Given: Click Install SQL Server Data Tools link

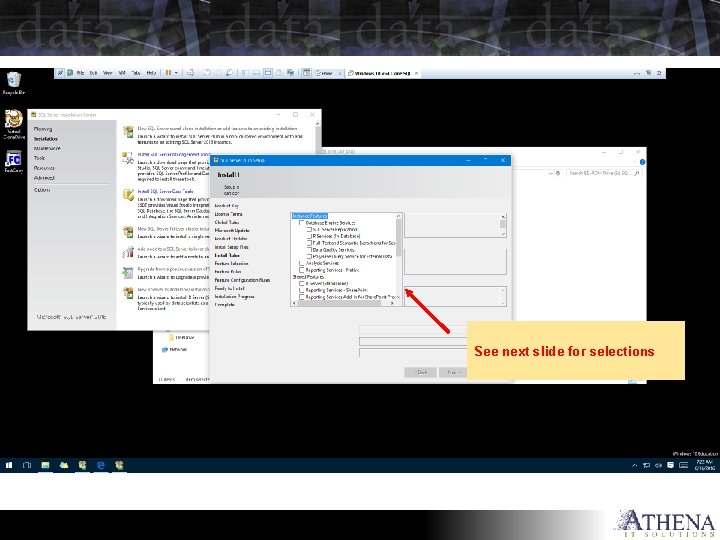Looking at the screenshot, I should 166,191.
